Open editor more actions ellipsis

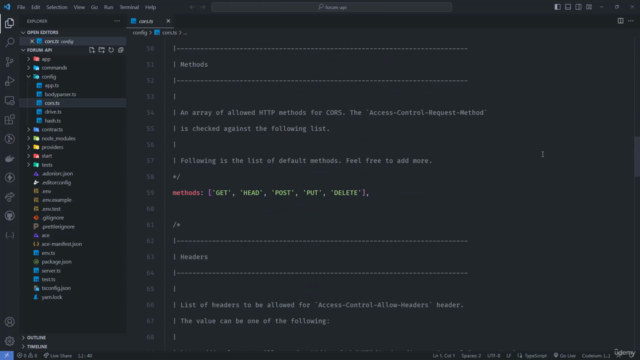631,21
